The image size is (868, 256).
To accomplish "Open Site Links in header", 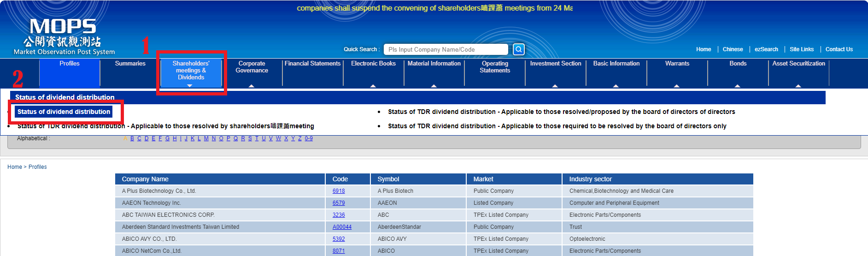I will pyautogui.click(x=802, y=49).
